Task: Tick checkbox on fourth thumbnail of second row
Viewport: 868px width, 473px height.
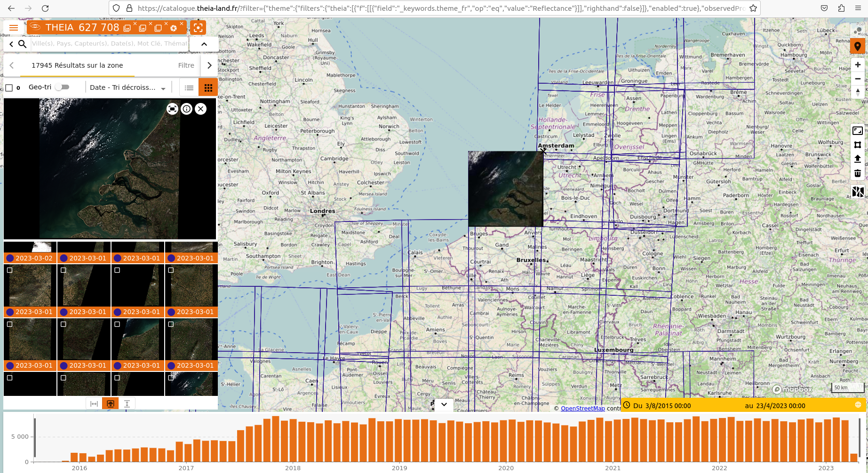Action: [x=171, y=270]
